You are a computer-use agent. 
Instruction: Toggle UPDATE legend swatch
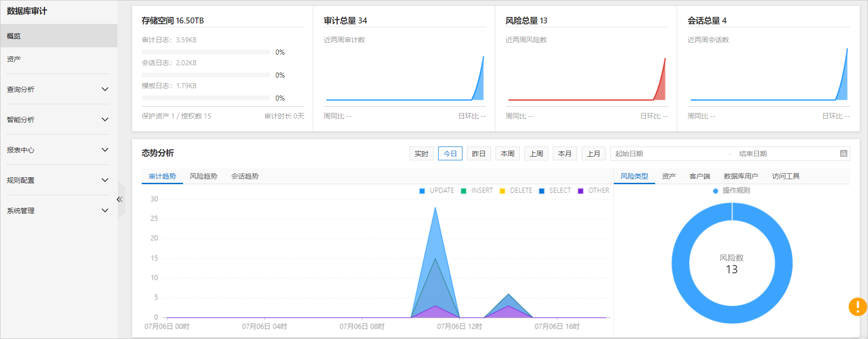point(422,191)
